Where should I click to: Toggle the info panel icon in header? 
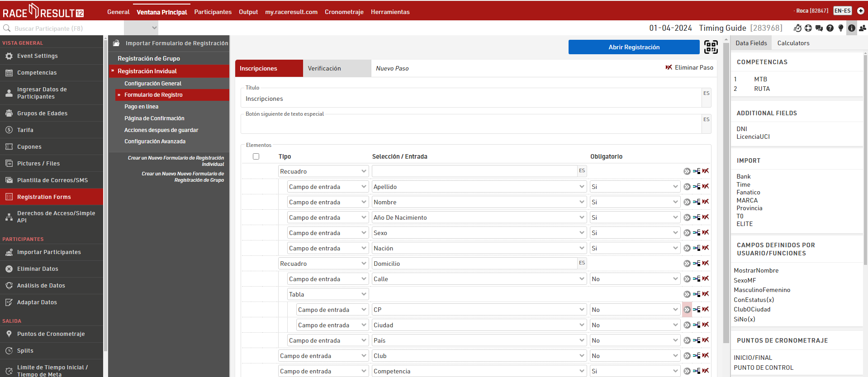pos(852,28)
